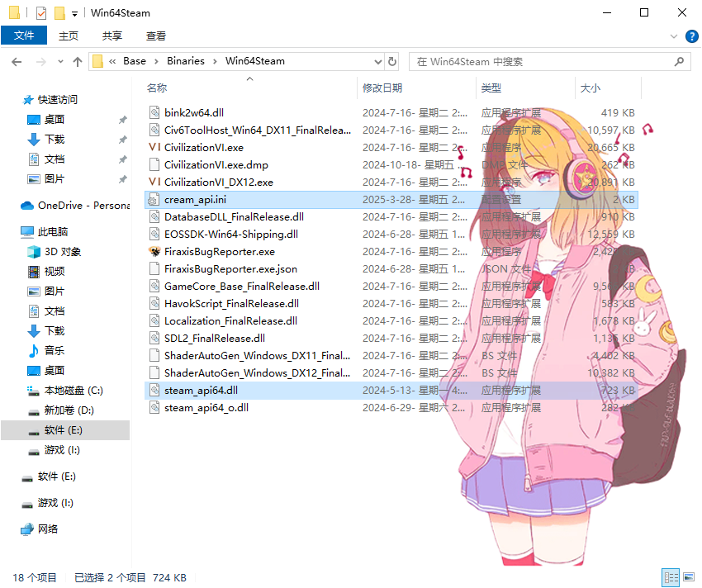
Task: Expand the chevron after Base in breadcrumb
Action: [x=156, y=61]
